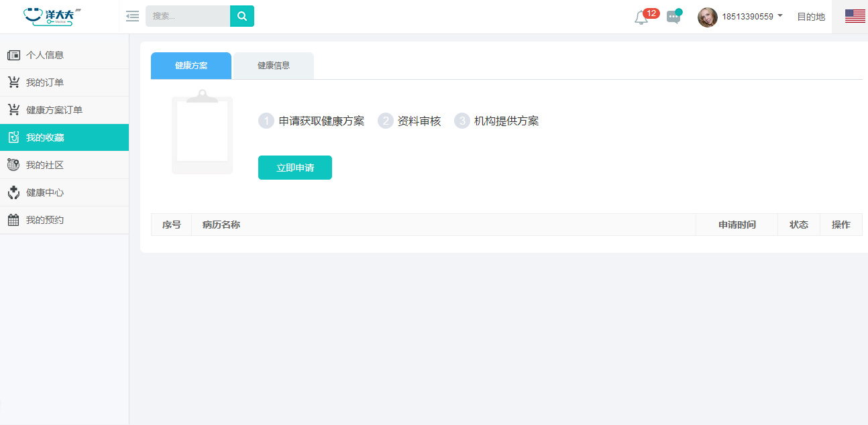Click the user avatar photo
868x425 pixels.
click(707, 17)
